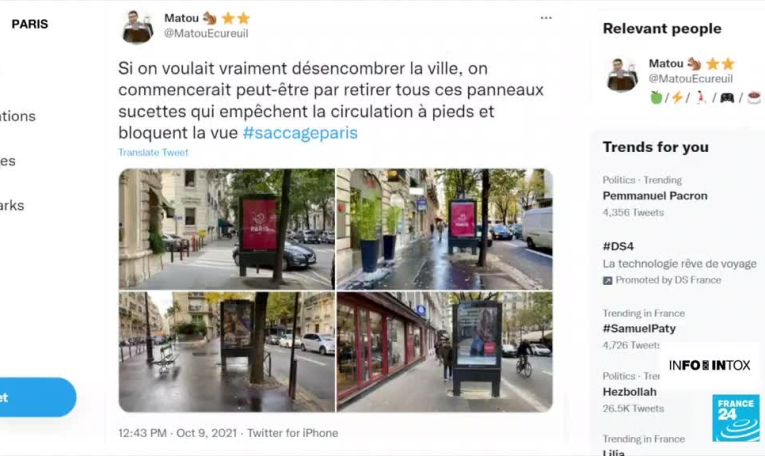This screenshot has width=765, height=456.
Task: Open the bottom-left photo with the bench
Action: (x=227, y=352)
